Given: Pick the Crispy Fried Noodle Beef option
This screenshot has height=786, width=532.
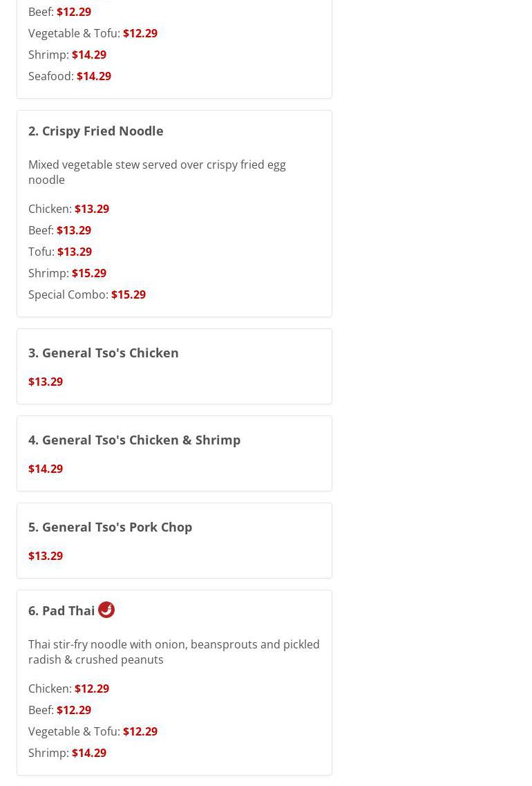Looking at the screenshot, I should click(x=59, y=230).
